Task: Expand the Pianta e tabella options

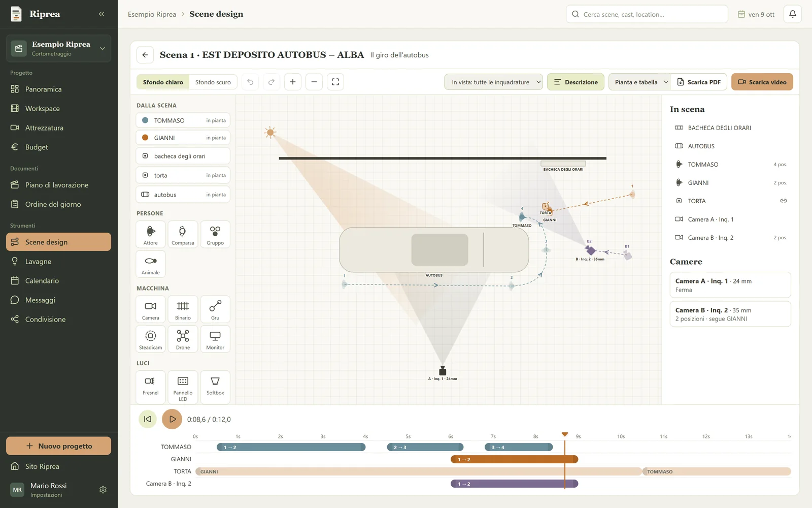Action: click(x=639, y=82)
